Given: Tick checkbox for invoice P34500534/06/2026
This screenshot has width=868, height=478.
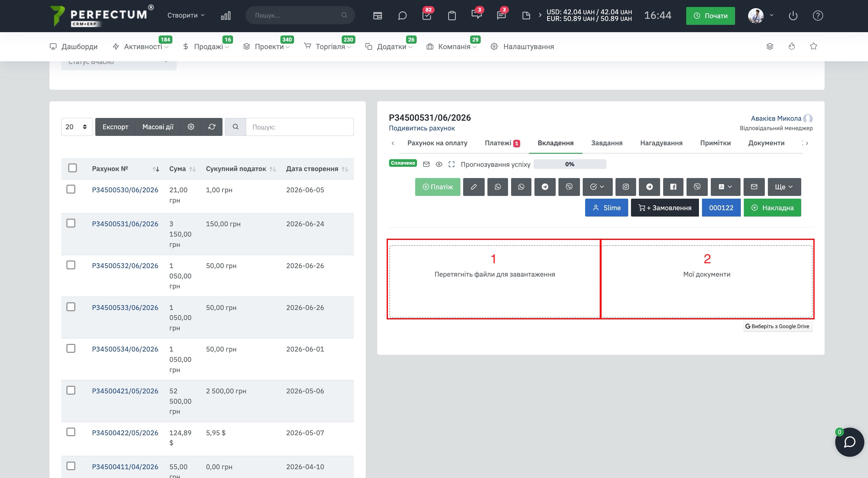Looking at the screenshot, I should [x=71, y=348].
